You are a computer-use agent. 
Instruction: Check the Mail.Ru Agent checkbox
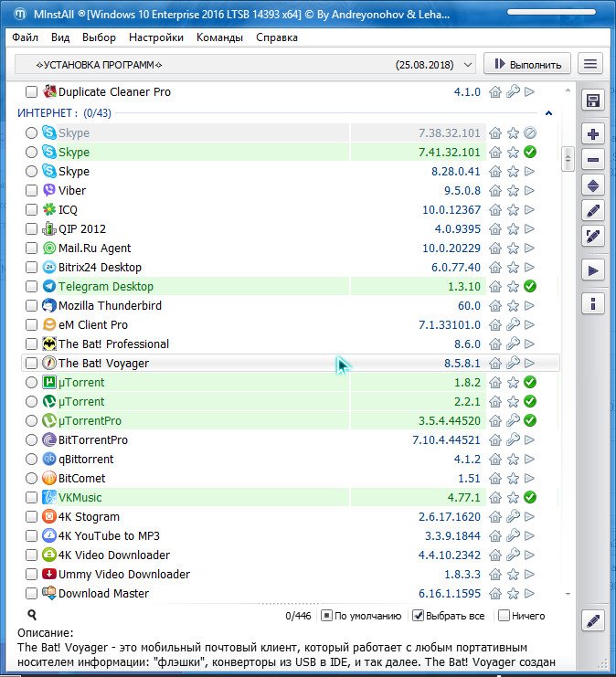31,249
